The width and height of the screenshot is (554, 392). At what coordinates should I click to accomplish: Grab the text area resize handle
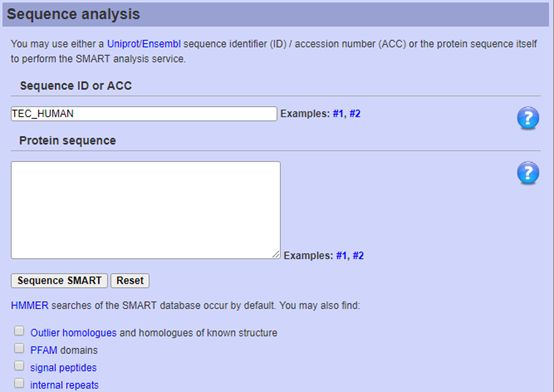click(276, 254)
